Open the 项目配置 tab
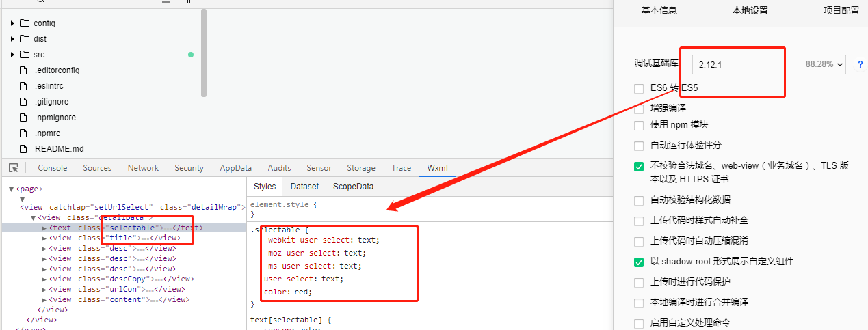The width and height of the screenshot is (868, 330). pos(841,10)
